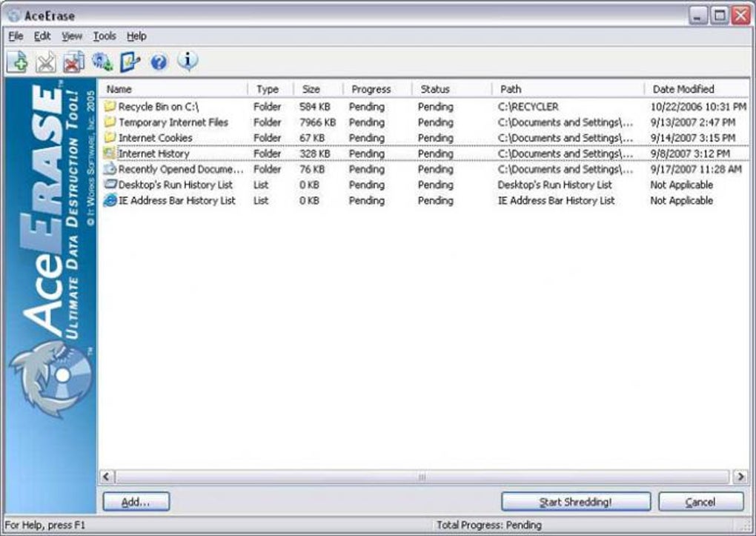This screenshot has width=756, height=536.
Task: Open the View menu
Action: [x=72, y=36]
